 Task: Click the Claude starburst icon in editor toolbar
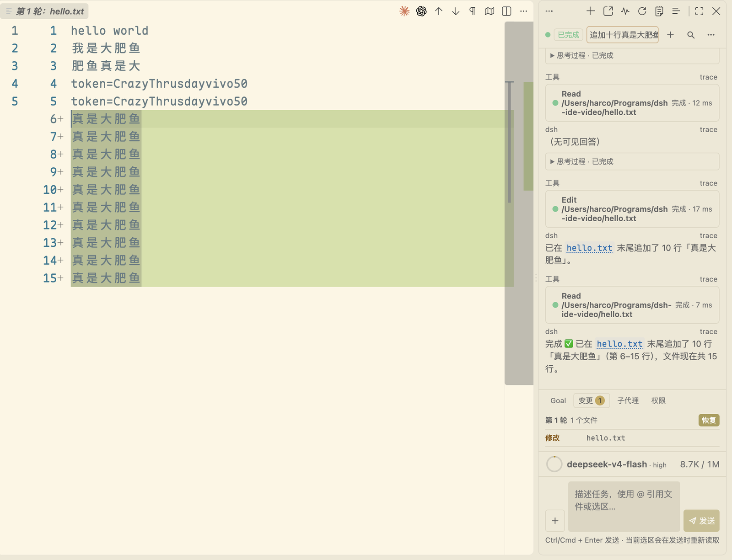[404, 11]
